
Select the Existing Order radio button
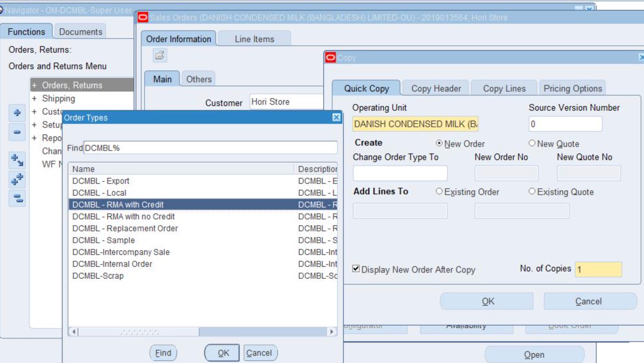[439, 191]
